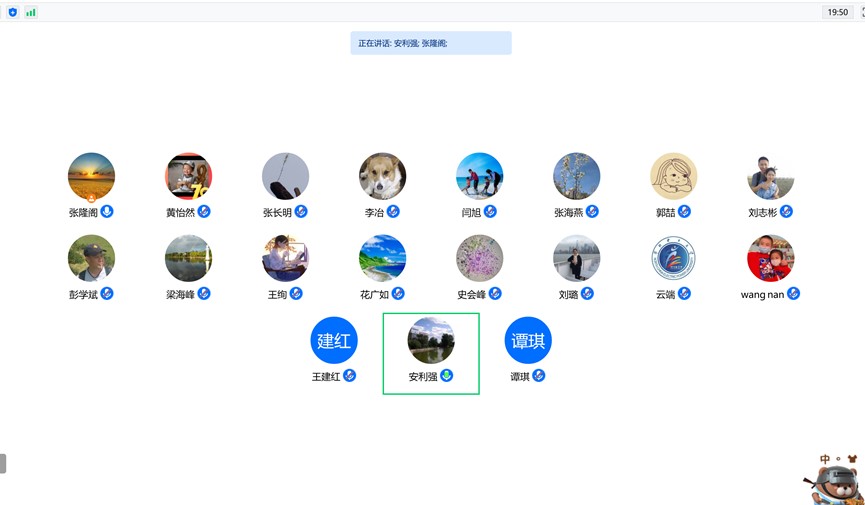Click the 19:50 meeting time display
Screen dimensions: 865x505
coord(837,12)
